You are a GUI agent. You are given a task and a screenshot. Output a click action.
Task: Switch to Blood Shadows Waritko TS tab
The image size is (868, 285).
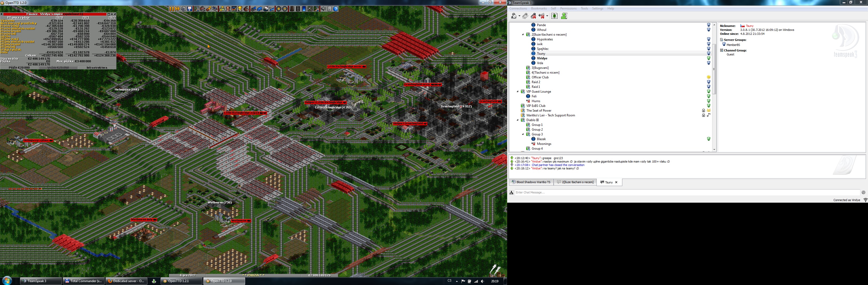[x=531, y=182]
